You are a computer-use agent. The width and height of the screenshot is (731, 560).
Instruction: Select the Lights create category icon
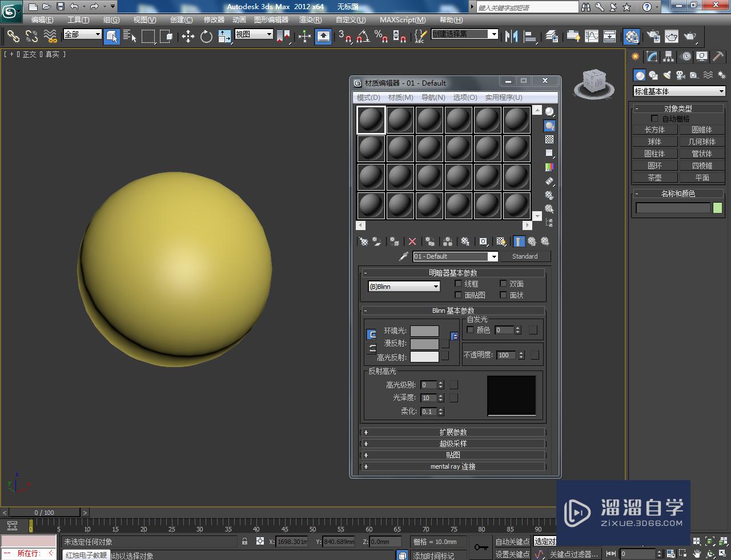(x=666, y=75)
